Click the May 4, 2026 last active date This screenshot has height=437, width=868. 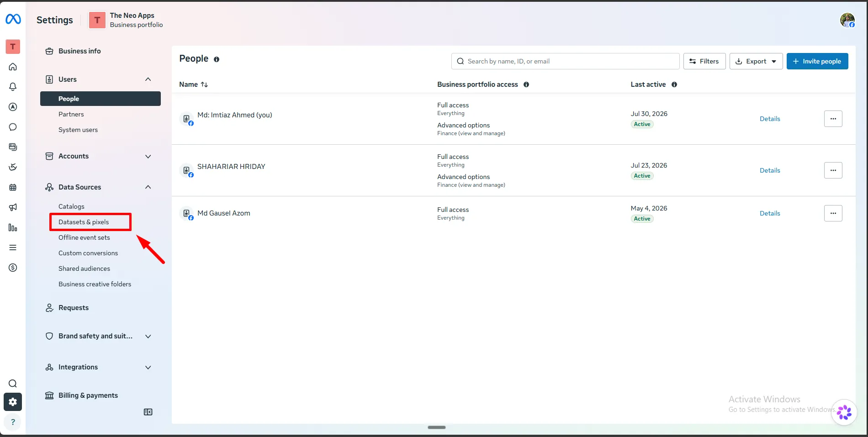649,208
